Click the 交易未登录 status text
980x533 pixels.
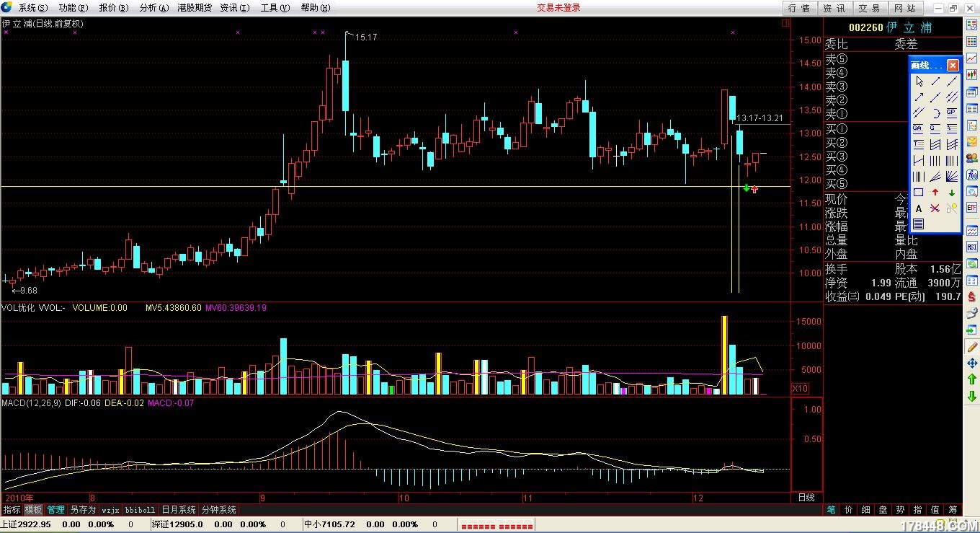tap(558, 8)
